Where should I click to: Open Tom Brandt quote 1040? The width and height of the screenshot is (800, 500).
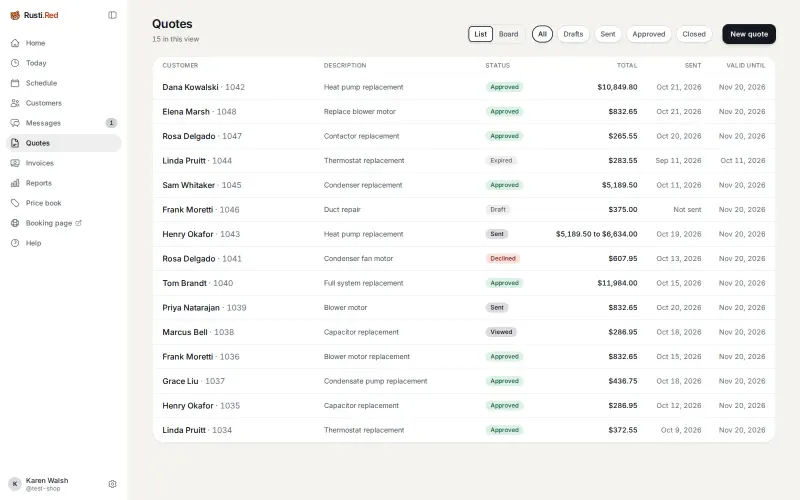464,283
